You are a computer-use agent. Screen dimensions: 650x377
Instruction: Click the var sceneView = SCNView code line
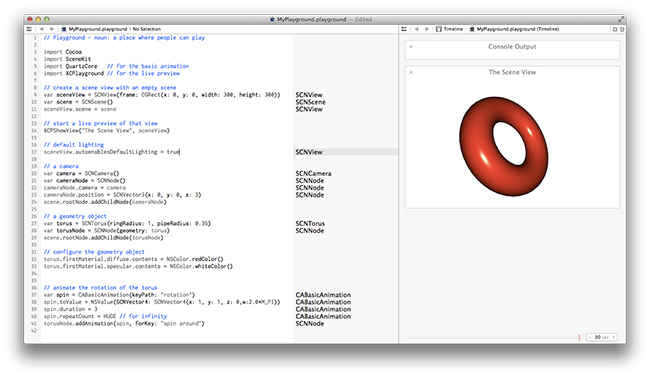[162, 95]
